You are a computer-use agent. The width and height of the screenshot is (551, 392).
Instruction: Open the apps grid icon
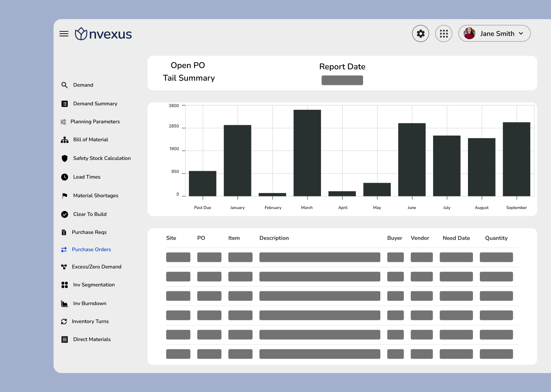pos(444,34)
